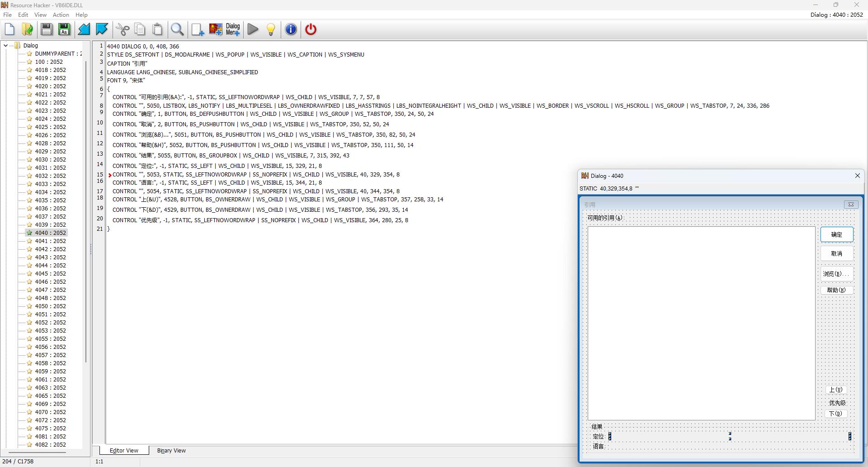Select the 4028 : 2052 dialog entry

pos(51,143)
